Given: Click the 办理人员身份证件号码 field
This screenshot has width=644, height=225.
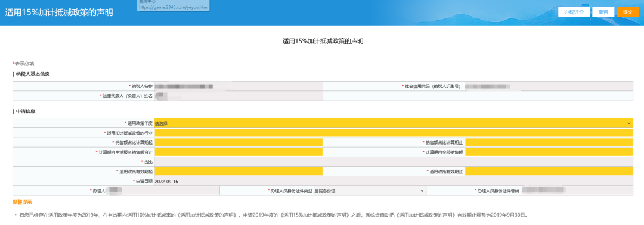Looking at the screenshot, I should (x=577, y=190).
